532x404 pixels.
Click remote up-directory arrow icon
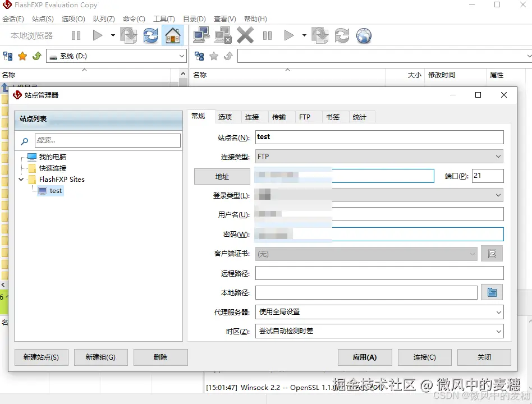point(228,56)
